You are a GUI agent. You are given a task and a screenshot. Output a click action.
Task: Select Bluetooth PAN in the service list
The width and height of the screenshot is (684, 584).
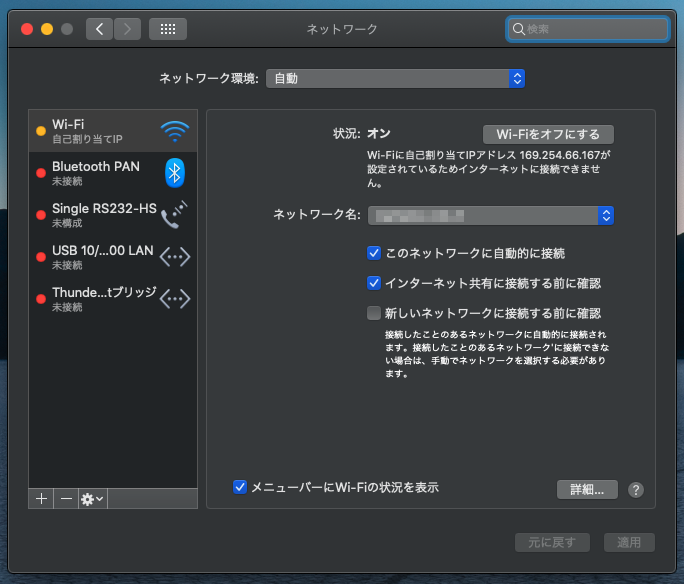coord(113,173)
